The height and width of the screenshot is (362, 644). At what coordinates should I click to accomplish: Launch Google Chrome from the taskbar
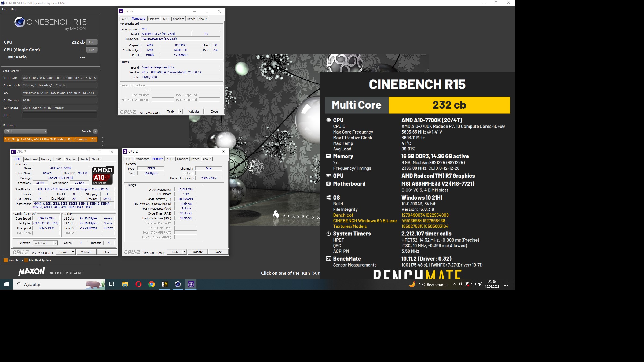pyautogui.click(x=152, y=284)
